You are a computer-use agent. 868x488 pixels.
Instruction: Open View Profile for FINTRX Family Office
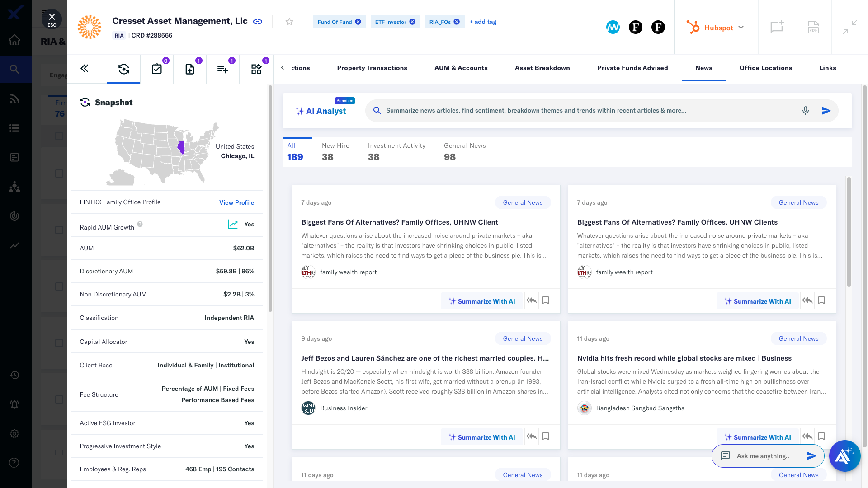tap(236, 202)
